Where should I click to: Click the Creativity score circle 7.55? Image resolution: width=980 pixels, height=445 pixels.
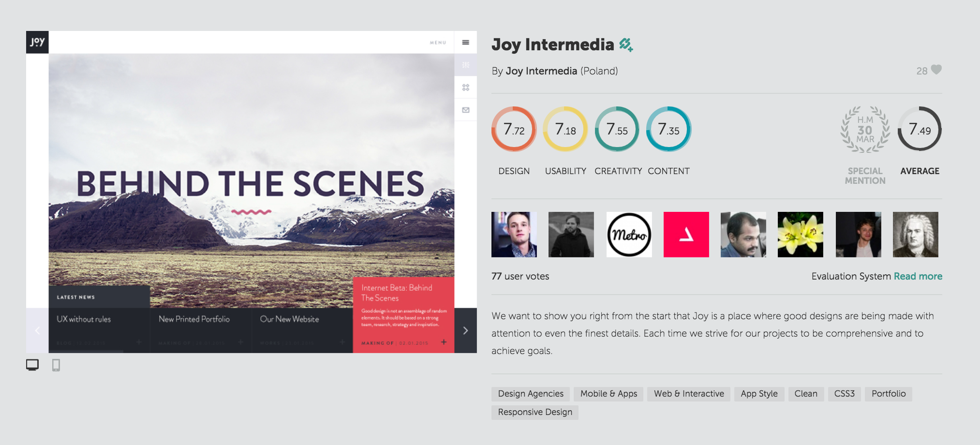pyautogui.click(x=617, y=129)
